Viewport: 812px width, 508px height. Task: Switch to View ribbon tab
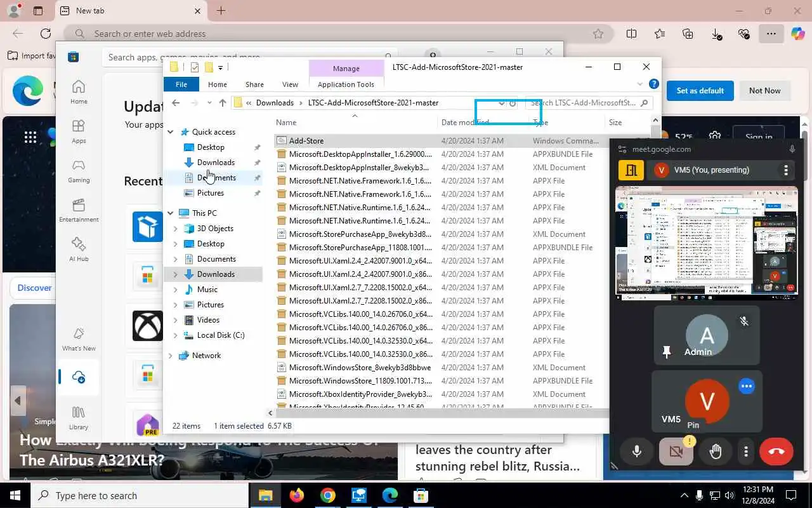pos(290,84)
